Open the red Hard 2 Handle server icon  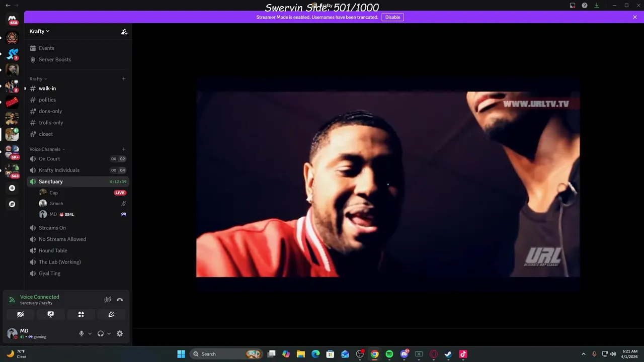(12, 102)
